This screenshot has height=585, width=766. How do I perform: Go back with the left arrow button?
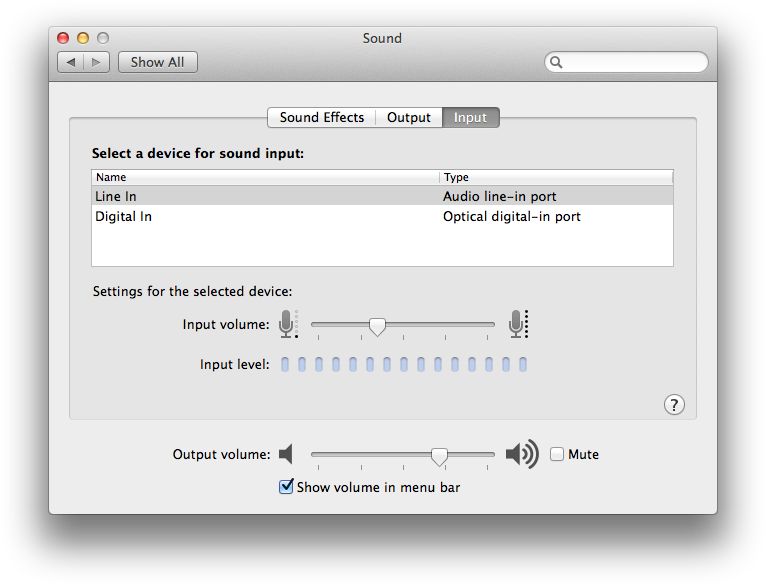(x=71, y=62)
